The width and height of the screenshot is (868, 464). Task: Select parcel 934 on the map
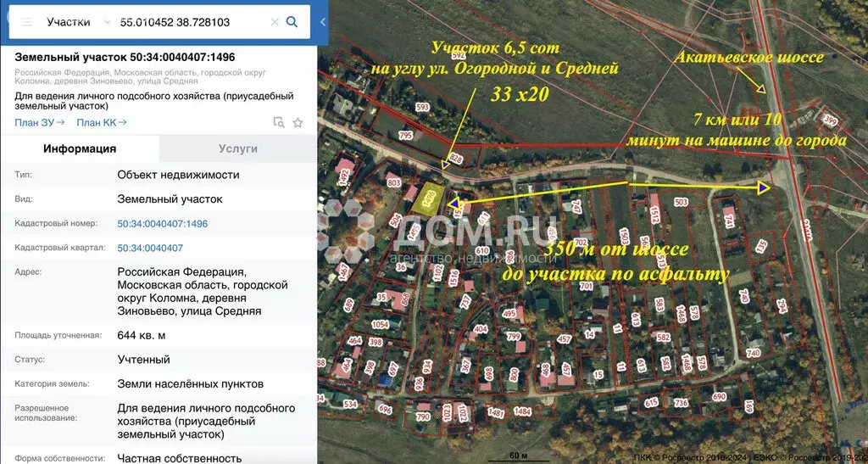pyautogui.click(x=427, y=367)
